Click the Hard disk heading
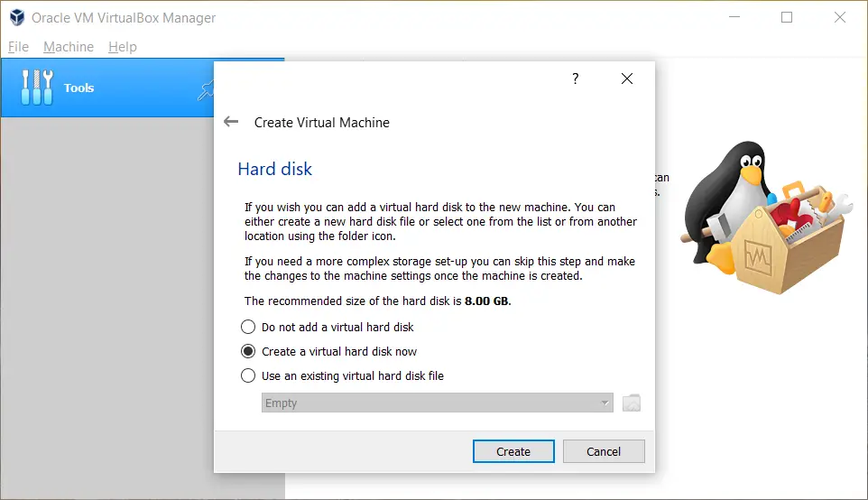The height and width of the screenshot is (500, 868). pyautogui.click(x=275, y=169)
